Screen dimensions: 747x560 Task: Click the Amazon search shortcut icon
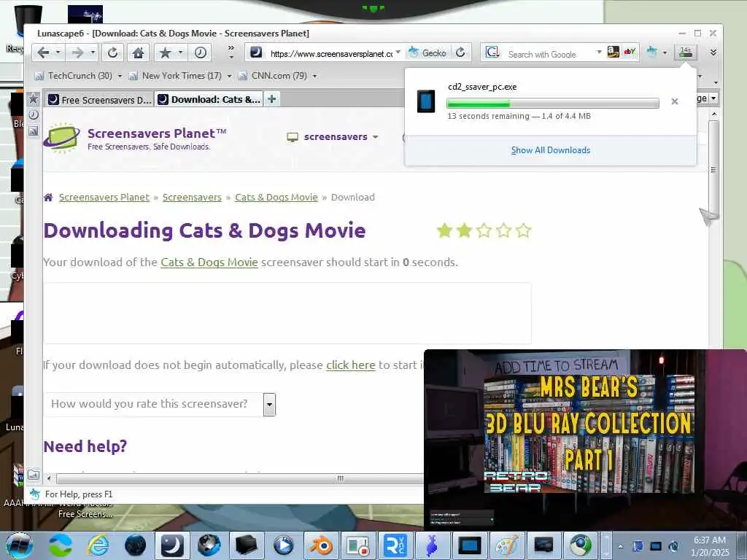tap(614, 52)
